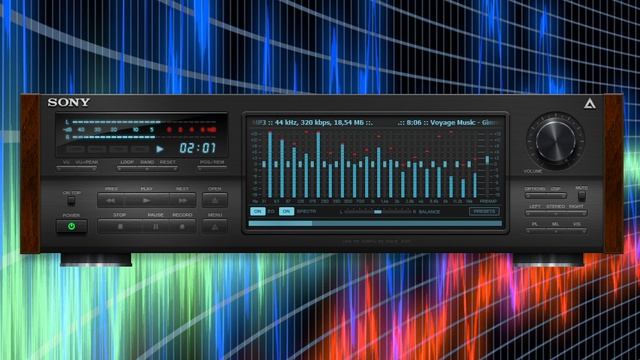Click the AIMP triangle logo
This screenshot has width=640, height=360.
(589, 104)
